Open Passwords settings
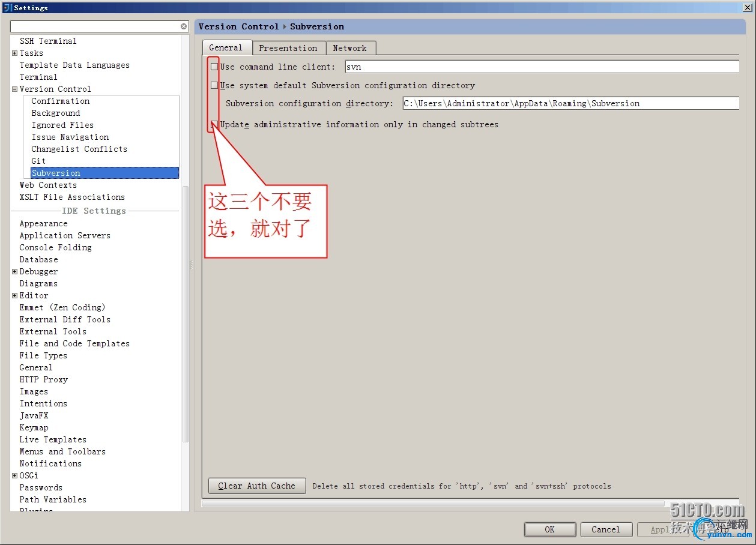Screen dimensions: 756x545 click(x=41, y=487)
